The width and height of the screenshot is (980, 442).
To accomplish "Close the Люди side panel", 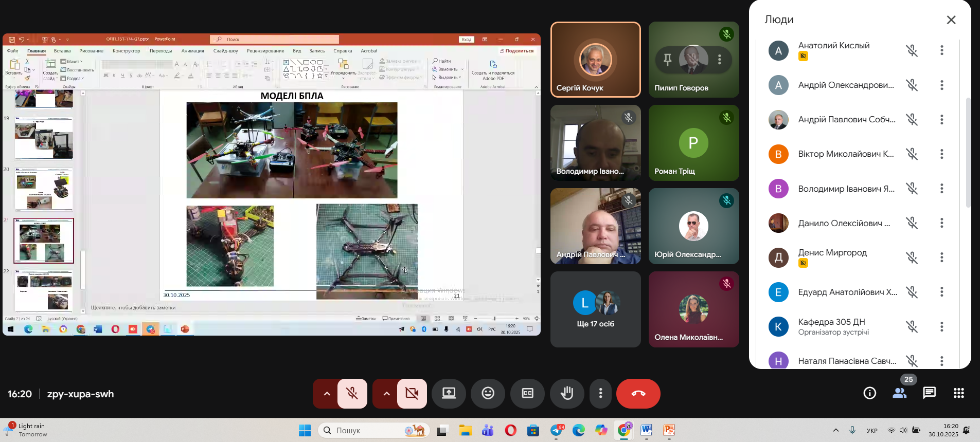I will coord(951,20).
